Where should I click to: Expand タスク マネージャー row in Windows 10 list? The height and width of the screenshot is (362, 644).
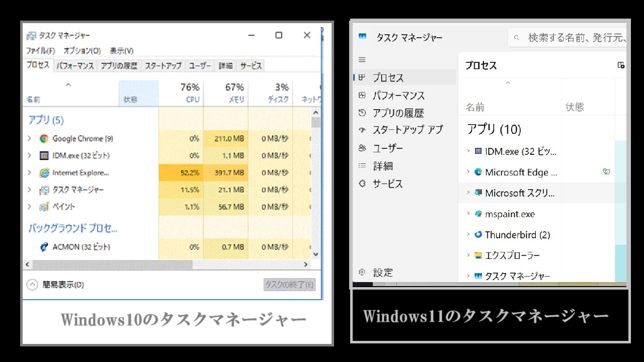[x=29, y=190]
